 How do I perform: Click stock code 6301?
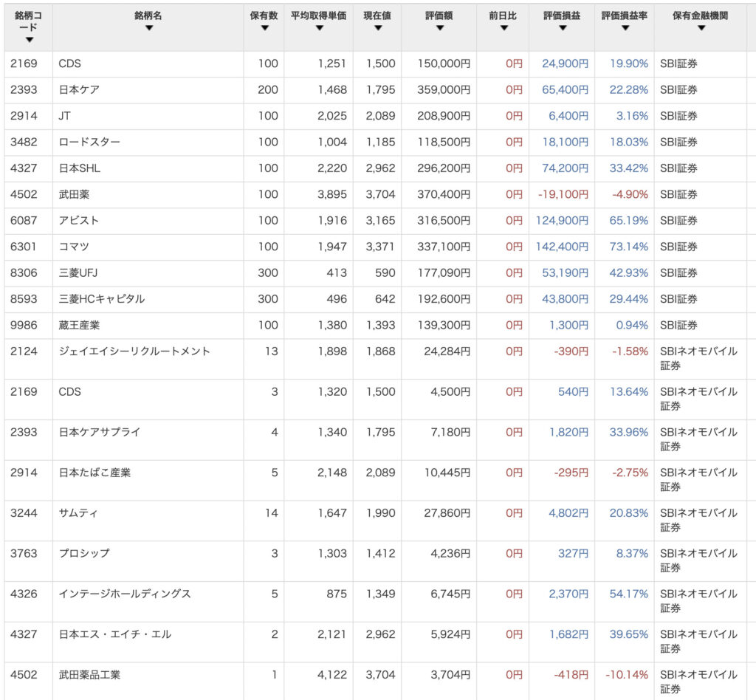pos(24,247)
